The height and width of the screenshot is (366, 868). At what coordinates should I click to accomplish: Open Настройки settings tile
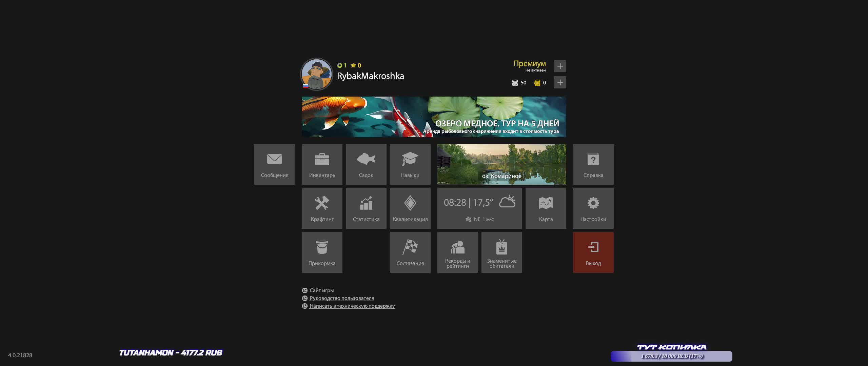tap(593, 208)
